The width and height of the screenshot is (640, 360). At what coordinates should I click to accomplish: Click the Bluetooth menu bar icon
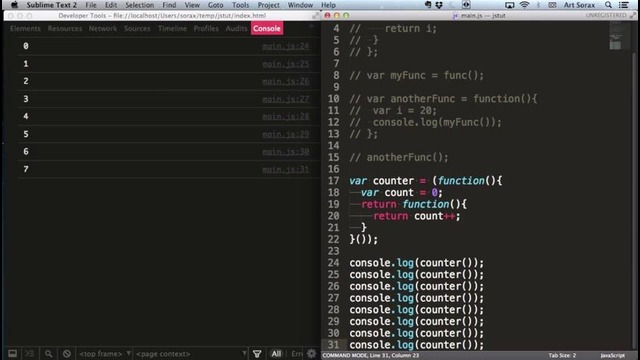pos(538,5)
